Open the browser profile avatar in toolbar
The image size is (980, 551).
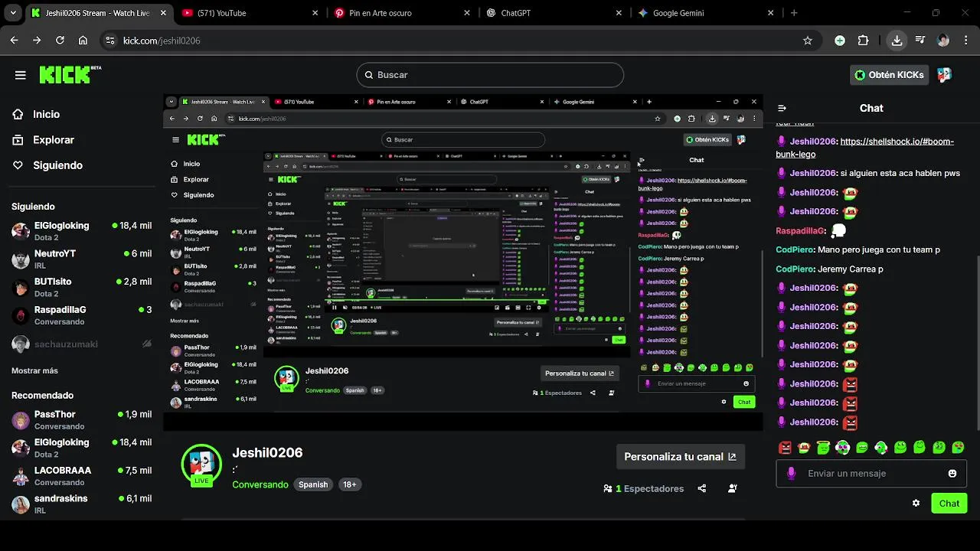click(x=943, y=41)
